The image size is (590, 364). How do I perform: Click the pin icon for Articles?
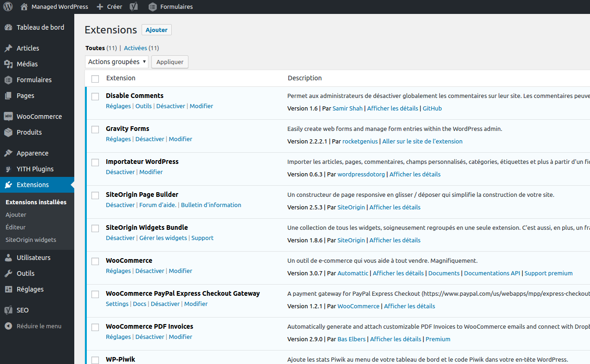(x=8, y=48)
